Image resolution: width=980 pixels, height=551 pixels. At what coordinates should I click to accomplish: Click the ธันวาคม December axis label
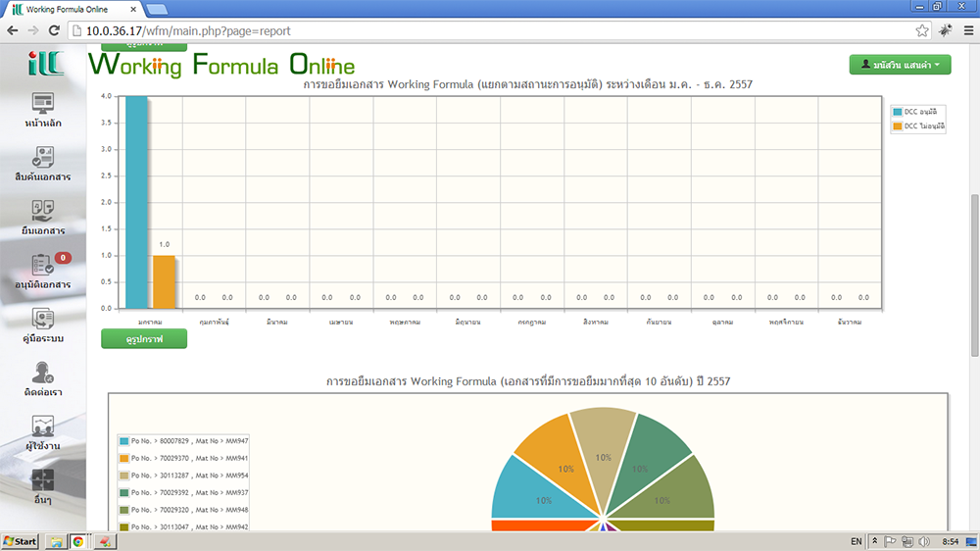[850, 323]
